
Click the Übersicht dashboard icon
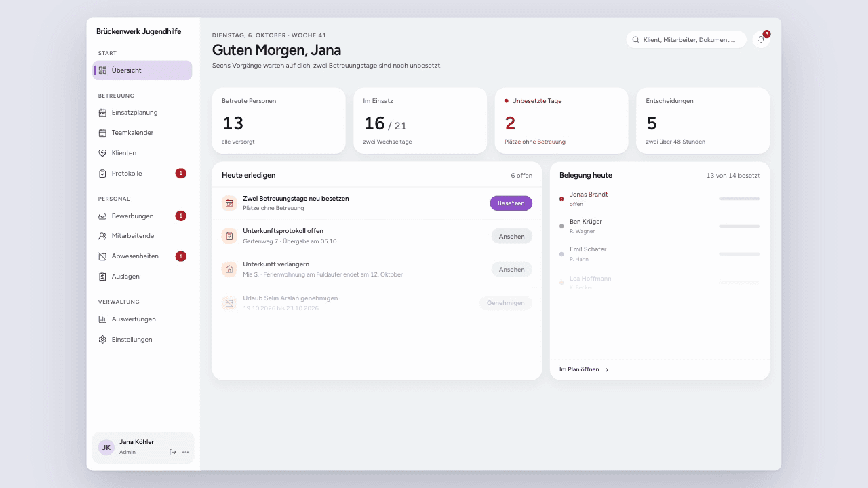click(x=102, y=70)
